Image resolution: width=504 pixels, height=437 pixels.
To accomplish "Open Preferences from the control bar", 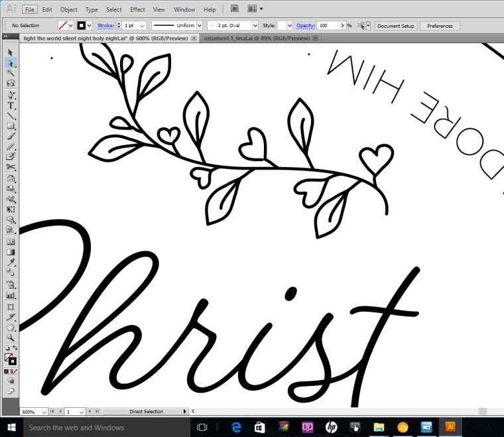I will (x=440, y=26).
